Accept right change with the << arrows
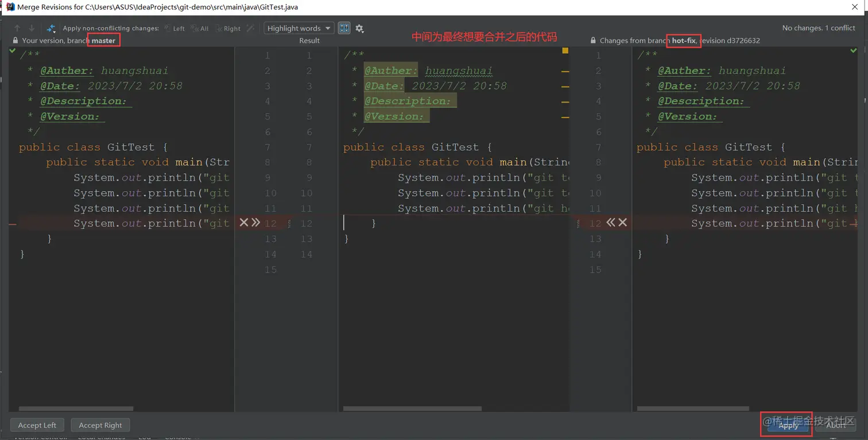The width and height of the screenshot is (868, 440). (x=610, y=223)
